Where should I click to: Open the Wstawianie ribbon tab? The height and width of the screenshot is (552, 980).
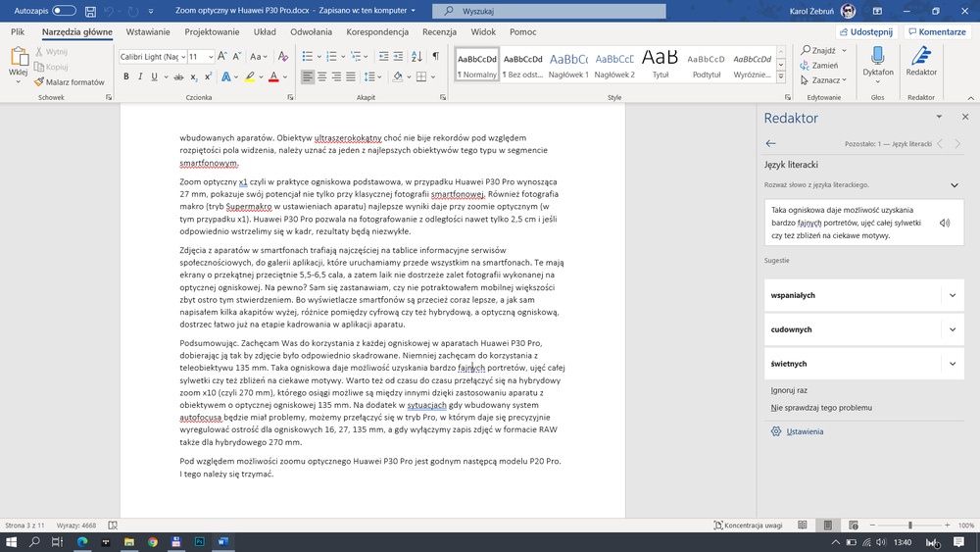148,32
